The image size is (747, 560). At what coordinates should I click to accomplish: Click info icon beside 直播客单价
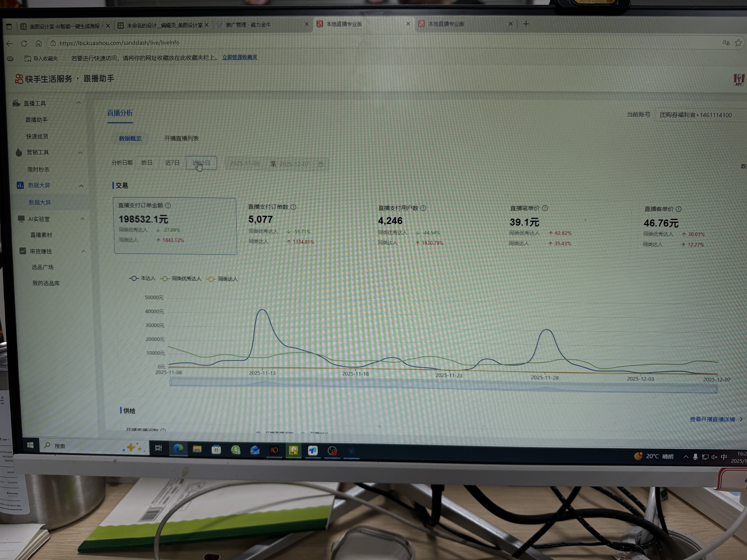pos(679,209)
